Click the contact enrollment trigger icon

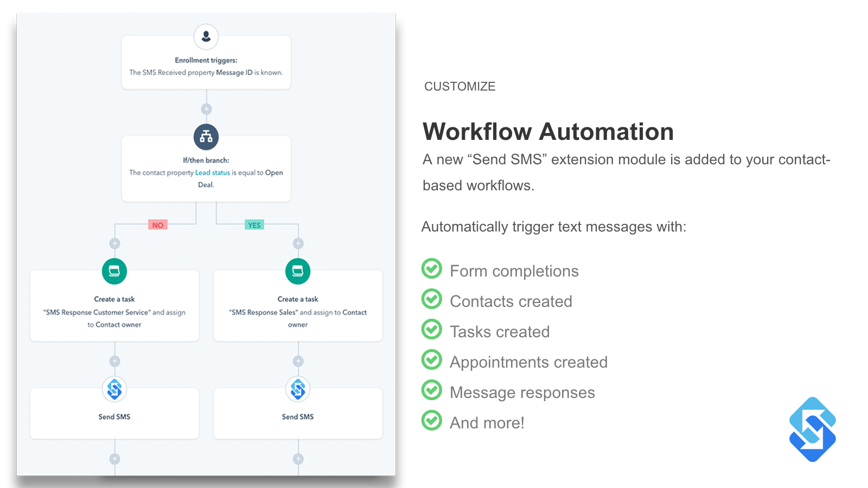[206, 37]
